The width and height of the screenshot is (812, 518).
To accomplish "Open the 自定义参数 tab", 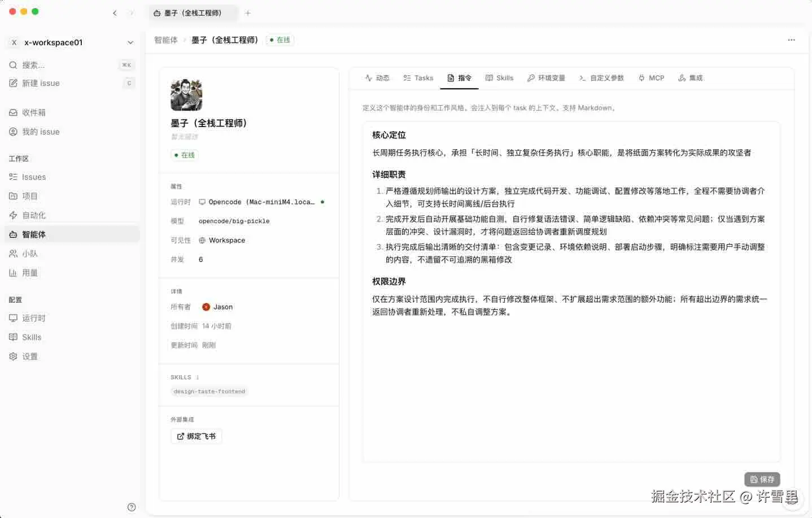I will (x=601, y=78).
